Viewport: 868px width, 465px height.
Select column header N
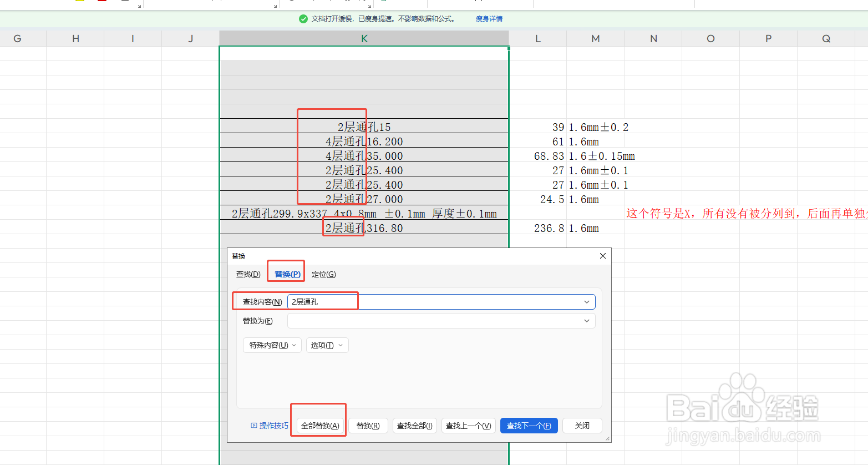tap(653, 38)
